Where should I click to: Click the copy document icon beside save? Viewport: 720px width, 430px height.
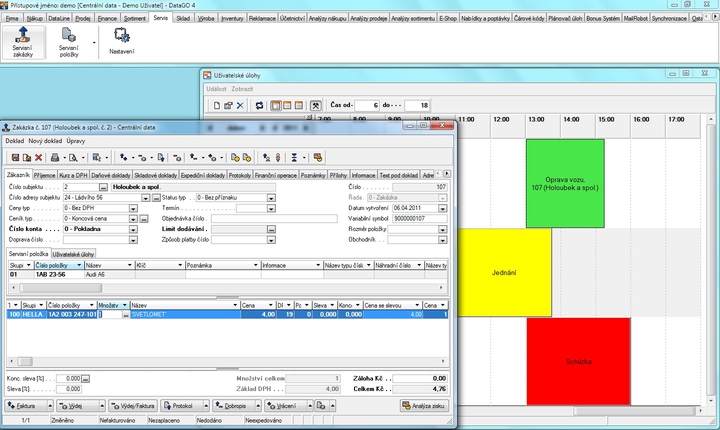27,158
